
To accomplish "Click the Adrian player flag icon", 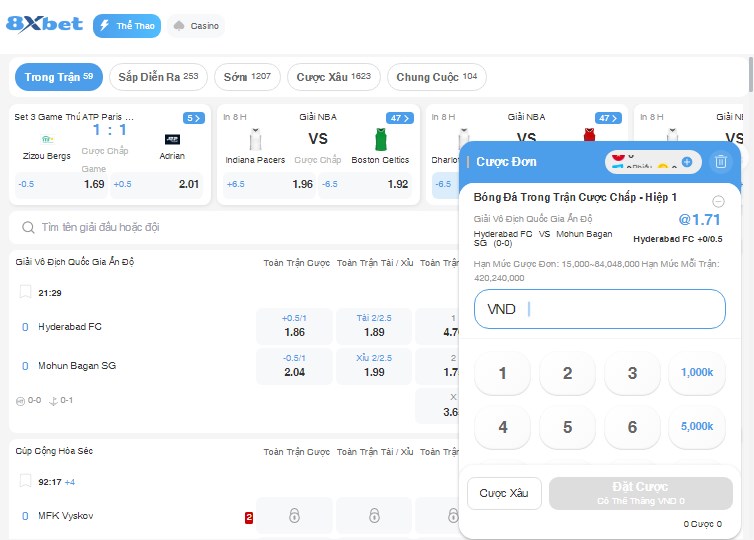I will pos(172,139).
